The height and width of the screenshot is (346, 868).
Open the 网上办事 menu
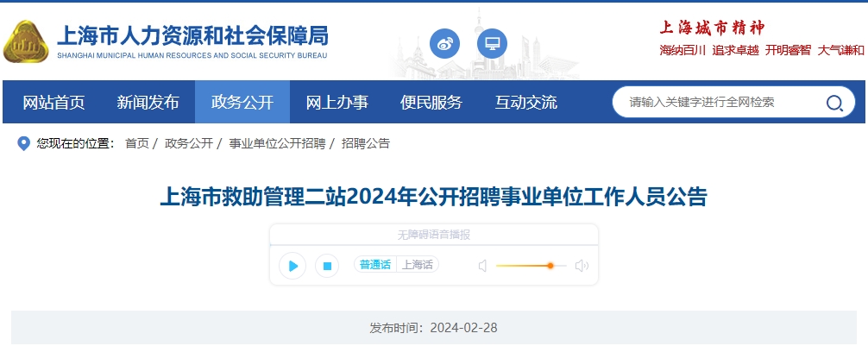[x=337, y=102]
